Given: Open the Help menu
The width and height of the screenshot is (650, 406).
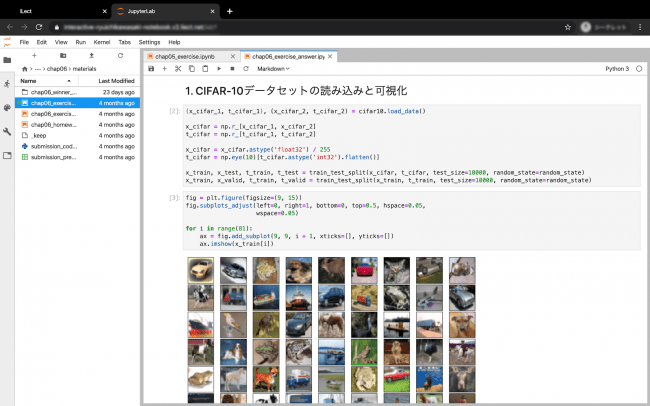Looking at the screenshot, I should 174,42.
